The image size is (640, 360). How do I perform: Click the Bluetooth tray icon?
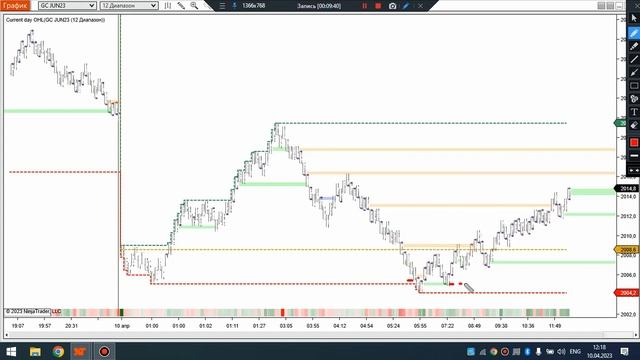click(527, 351)
